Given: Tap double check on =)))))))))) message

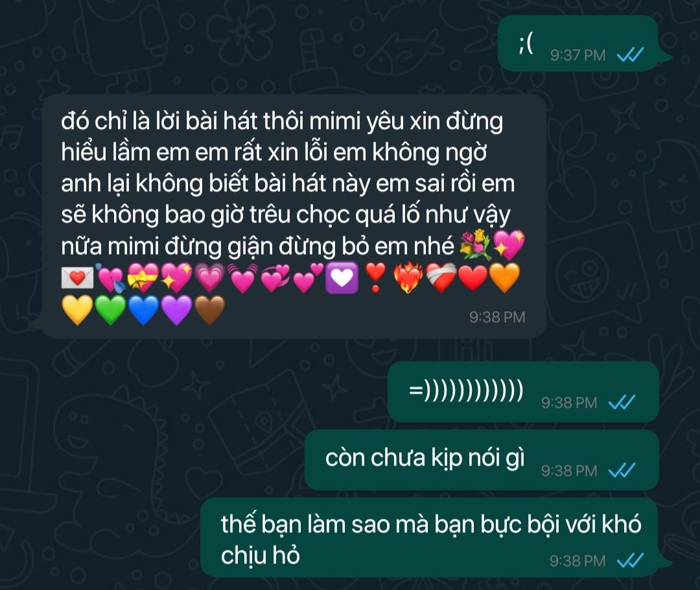Looking at the screenshot, I should (x=622, y=403).
